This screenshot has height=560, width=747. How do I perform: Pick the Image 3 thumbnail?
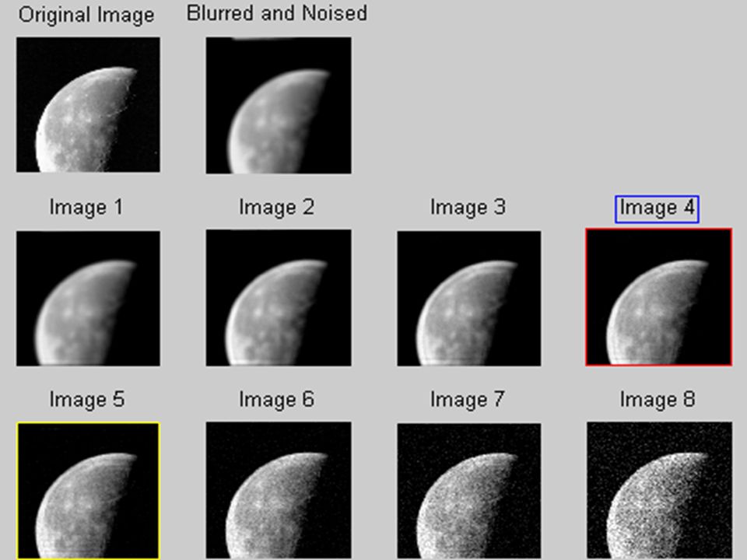tap(469, 299)
